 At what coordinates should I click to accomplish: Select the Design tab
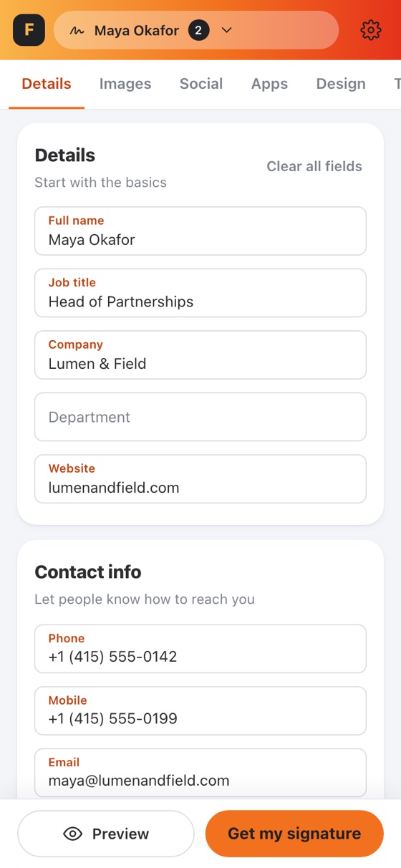click(341, 84)
